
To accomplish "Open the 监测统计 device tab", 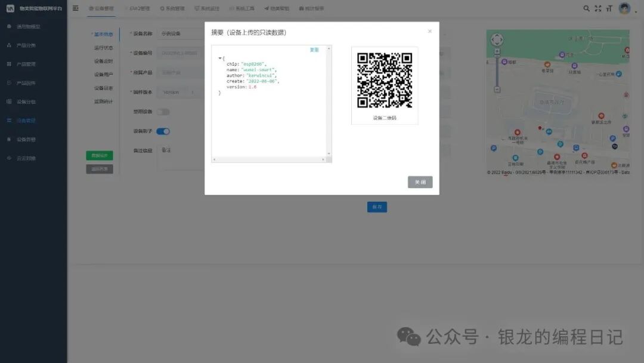I will tap(103, 101).
